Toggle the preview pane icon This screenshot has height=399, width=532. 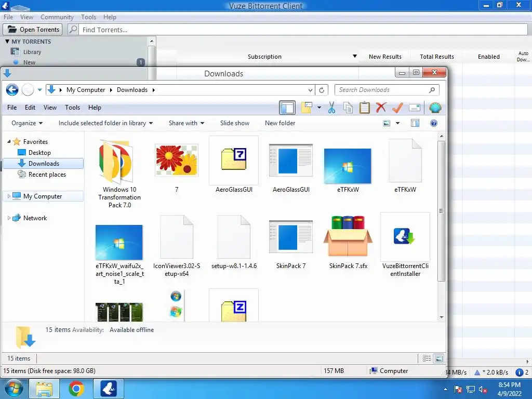(x=415, y=123)
